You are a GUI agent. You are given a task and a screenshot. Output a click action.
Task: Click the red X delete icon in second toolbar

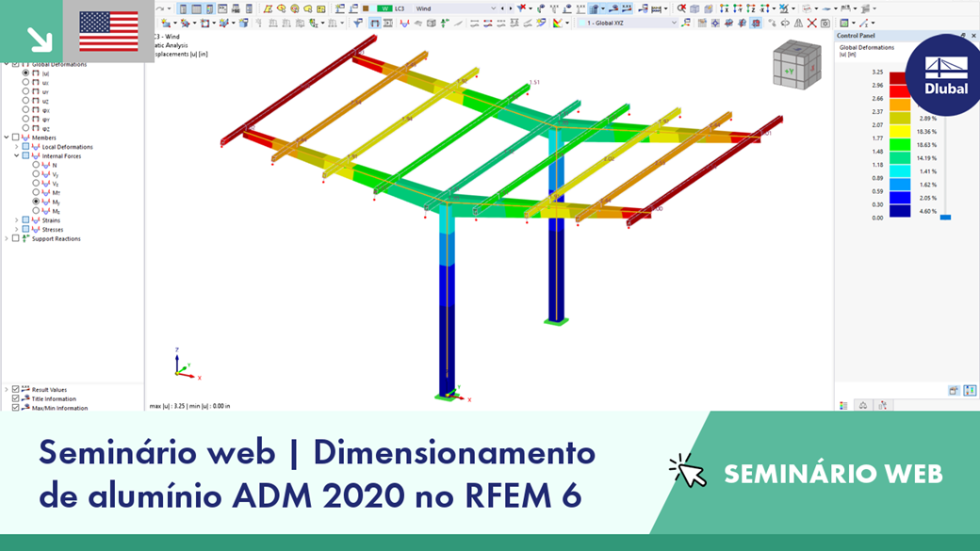pyautogui.click(x=812, y=24)
